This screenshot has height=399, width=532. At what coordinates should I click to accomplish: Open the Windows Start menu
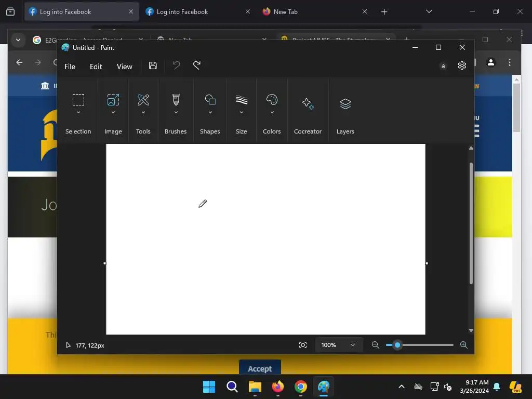tap(209, 387)
